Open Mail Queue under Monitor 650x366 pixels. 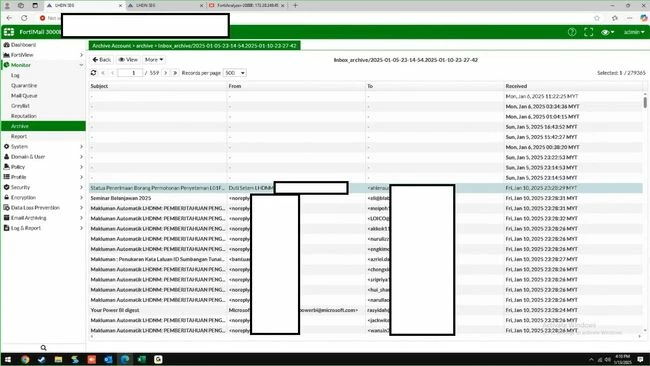[x=24, y=95]
